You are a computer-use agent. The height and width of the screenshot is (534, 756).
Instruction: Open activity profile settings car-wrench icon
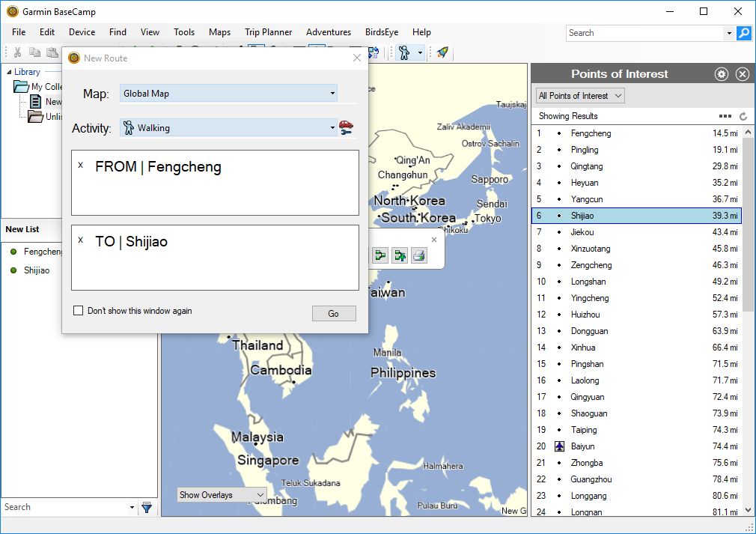point(346,128)
